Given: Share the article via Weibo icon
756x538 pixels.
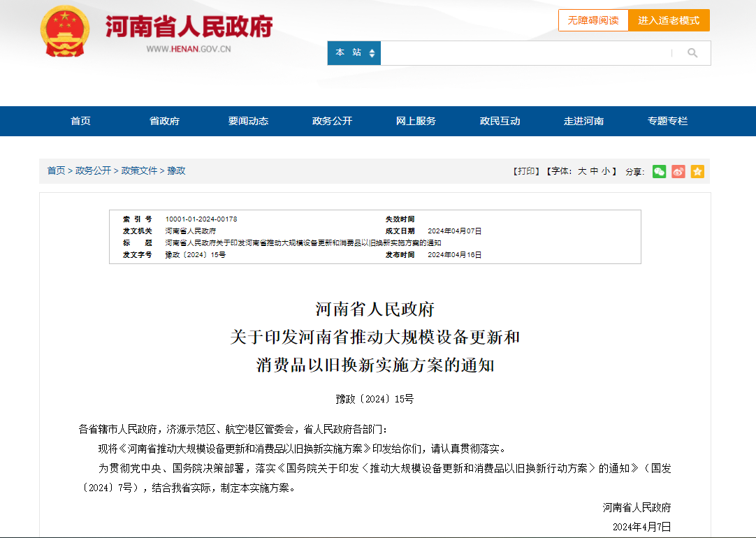Looking at the screenshot, I should click(x=678, y=171).
